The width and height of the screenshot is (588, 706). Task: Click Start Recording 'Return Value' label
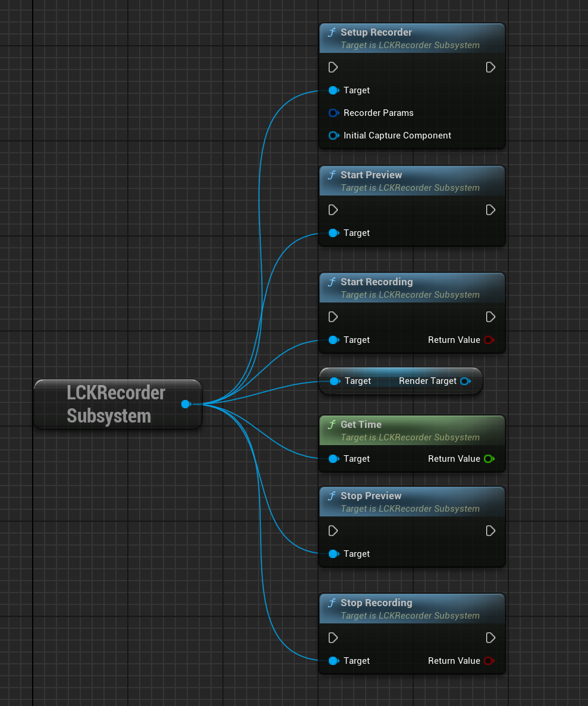(x=454, y=340)
